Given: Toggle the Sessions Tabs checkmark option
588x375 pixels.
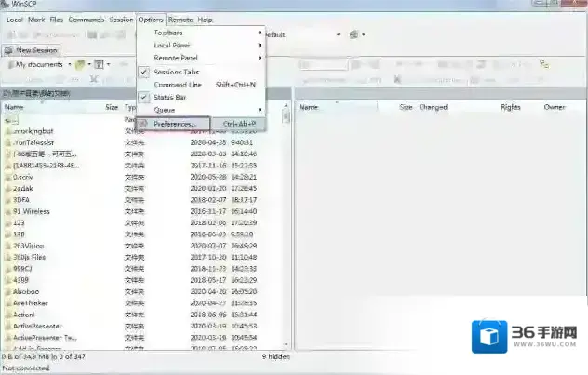Looking at the screenshot, I should [x=176, y=72].
